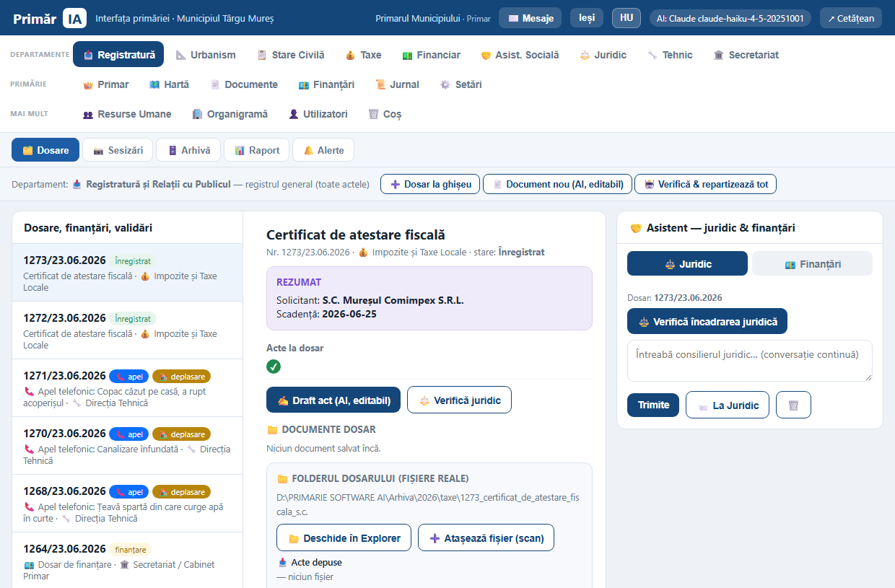895x588 pixels.
Task: Click the Ieși logout button
Action: coord(587,18)
